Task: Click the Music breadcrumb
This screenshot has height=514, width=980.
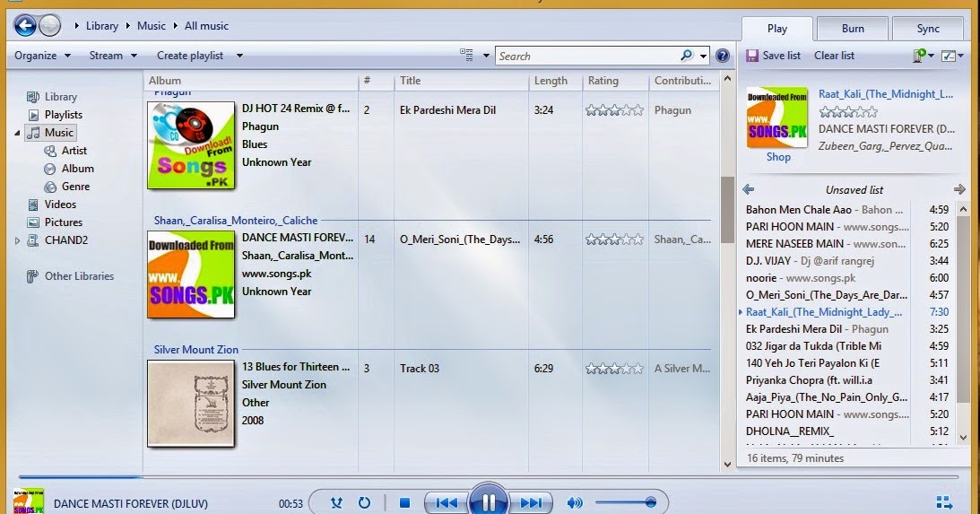Action: click(x=152, y=26)
